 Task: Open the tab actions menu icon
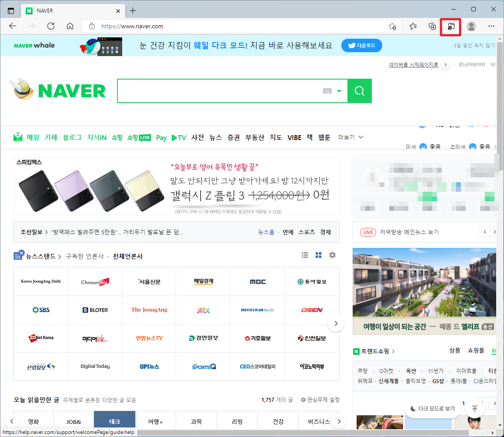point(10,10)
